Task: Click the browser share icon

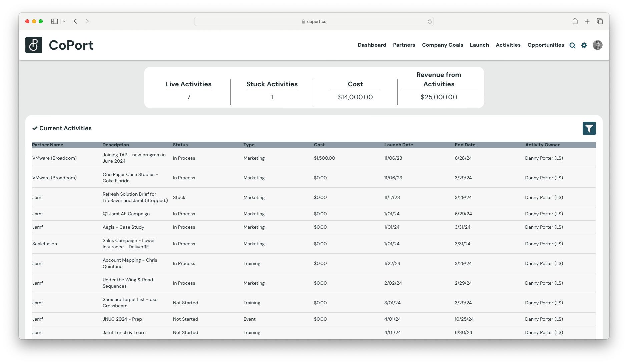Action: (575, 21)
